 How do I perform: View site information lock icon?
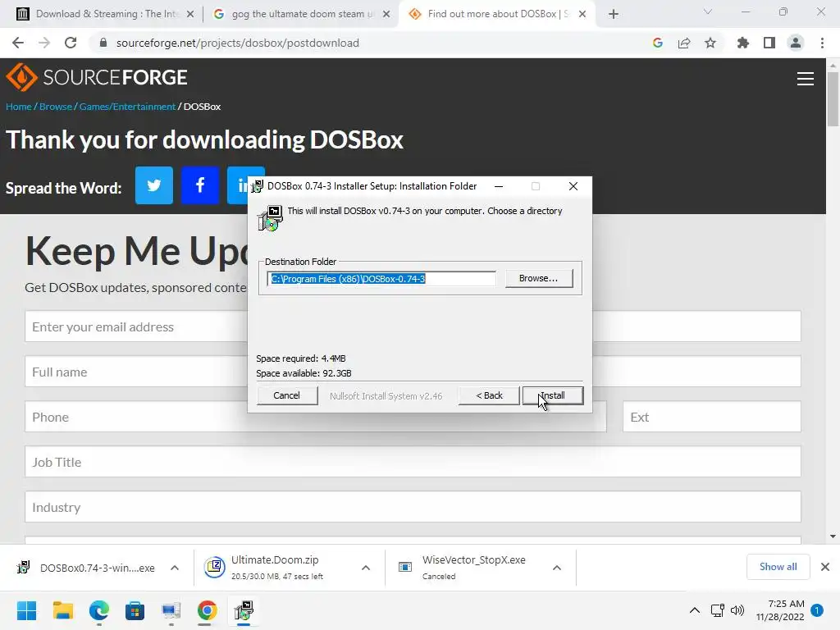tap(103, 43)
